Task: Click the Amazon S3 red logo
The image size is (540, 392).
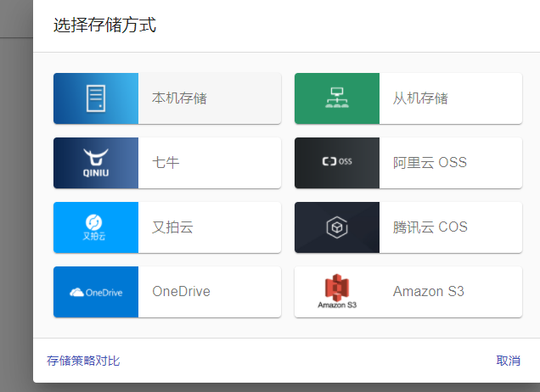Action: [x=337, y=292]
